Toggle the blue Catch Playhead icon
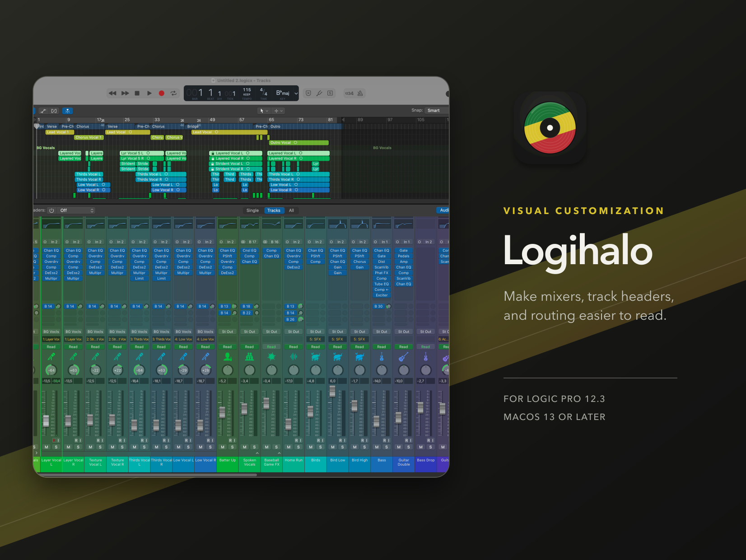Viewport: 746px width, 560px height. coord(67,111)
